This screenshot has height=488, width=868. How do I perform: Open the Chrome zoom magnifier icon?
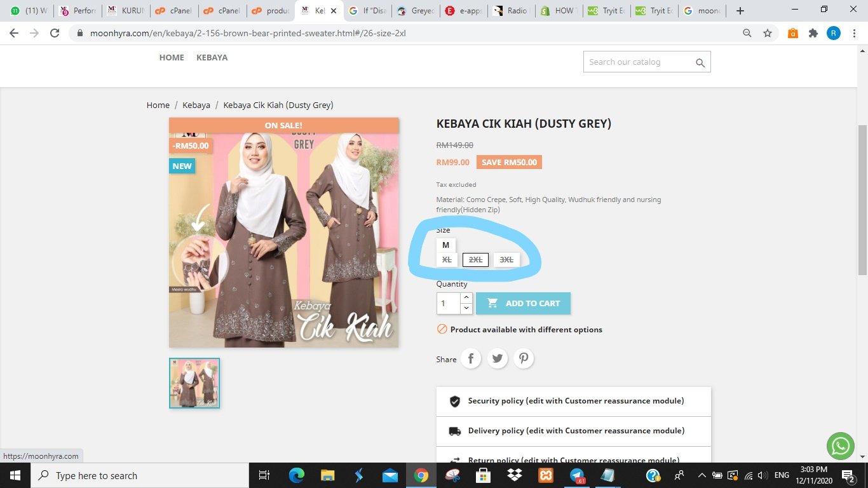coord(747,33)
